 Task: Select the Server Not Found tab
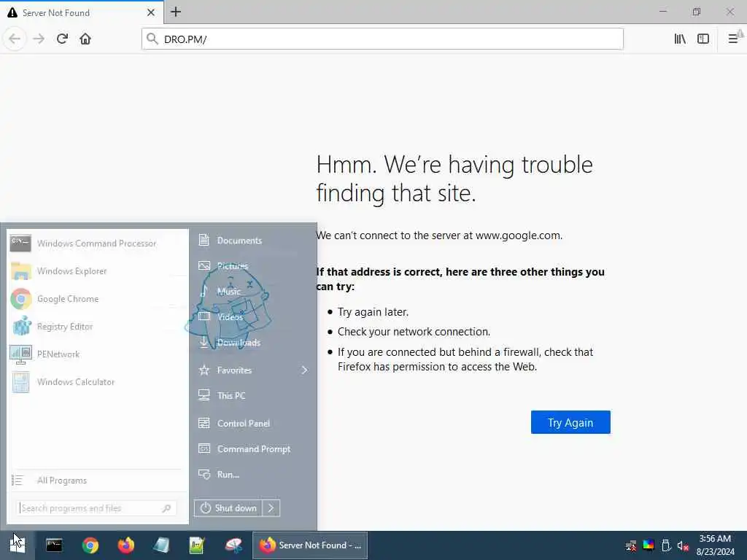click(82, 12)
